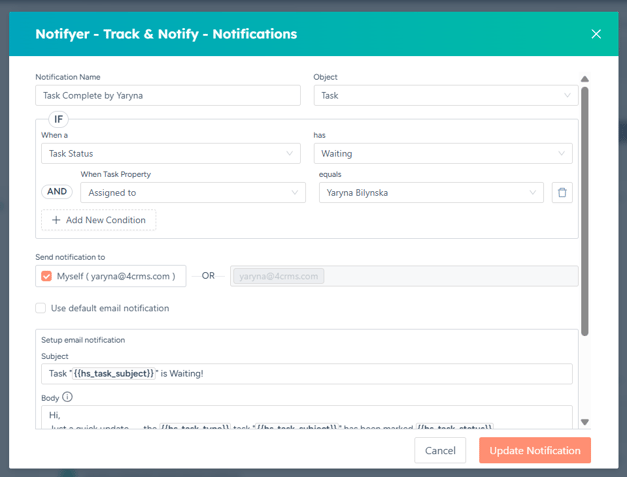Open the Assigned to property dropdown
Screen dimensions: 627x477
point(193,192)
